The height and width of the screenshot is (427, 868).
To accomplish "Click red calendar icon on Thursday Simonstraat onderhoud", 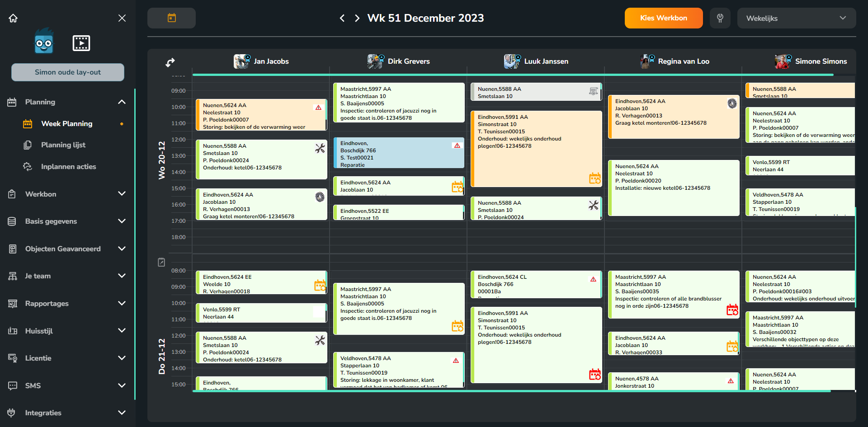I will pyautogui.click(x=595, y=374).
